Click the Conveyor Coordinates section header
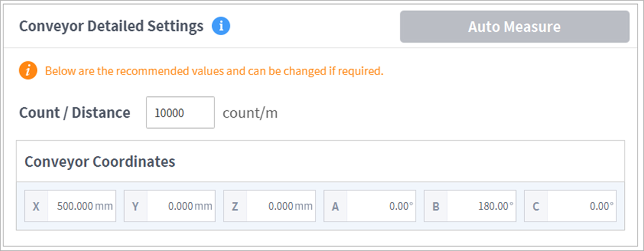 (100, 162)
